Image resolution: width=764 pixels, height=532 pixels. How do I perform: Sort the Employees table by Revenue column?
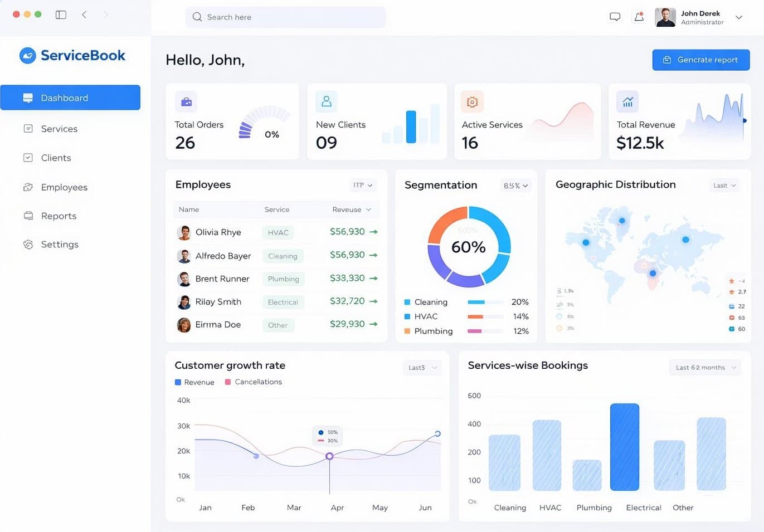pos(352,209)
